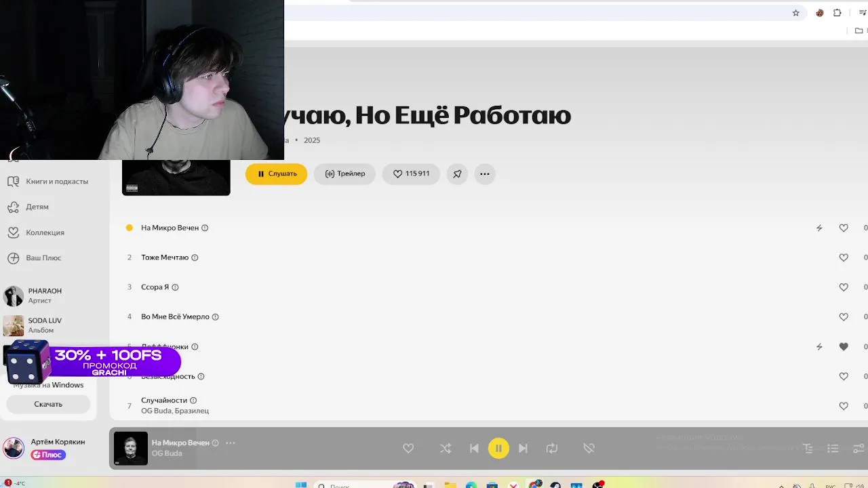Click the Скачать button in the sidebar
This screenshot has width=868, height=488.
[x=48, y=404]
